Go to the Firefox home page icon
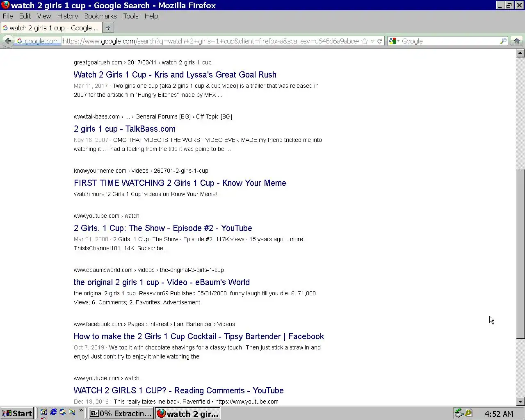This screenshot has width=525, height=420. (517, 41)
